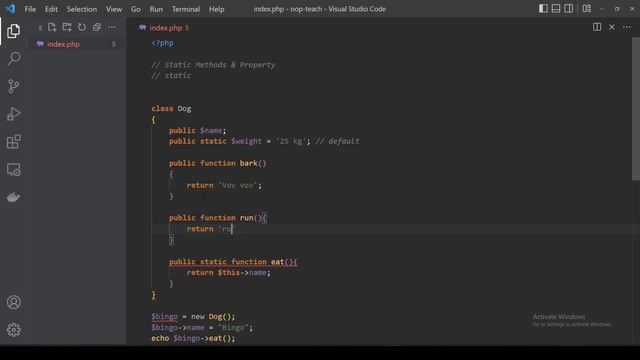The height and width of the screenshot is (360, 640).
Task: Click the '// static' comment line
Action: 171,76
